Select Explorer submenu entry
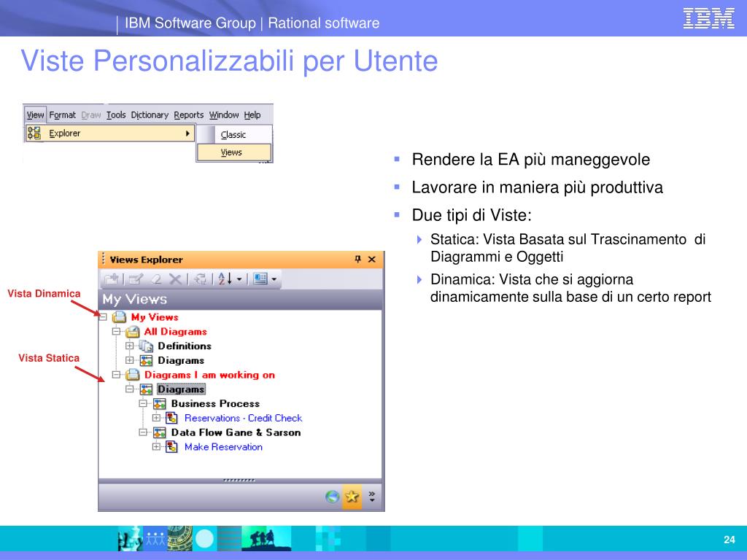Viewport: 747px width, 560px height. 110,133
